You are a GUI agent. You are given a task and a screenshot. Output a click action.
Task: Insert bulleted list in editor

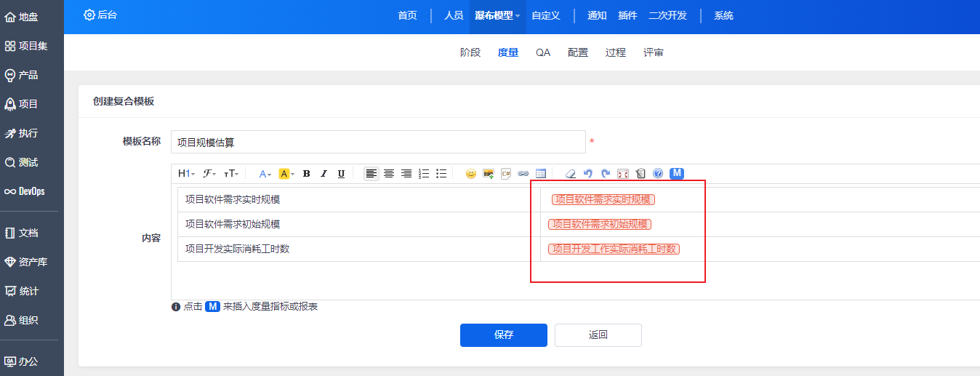pos(441,174)
